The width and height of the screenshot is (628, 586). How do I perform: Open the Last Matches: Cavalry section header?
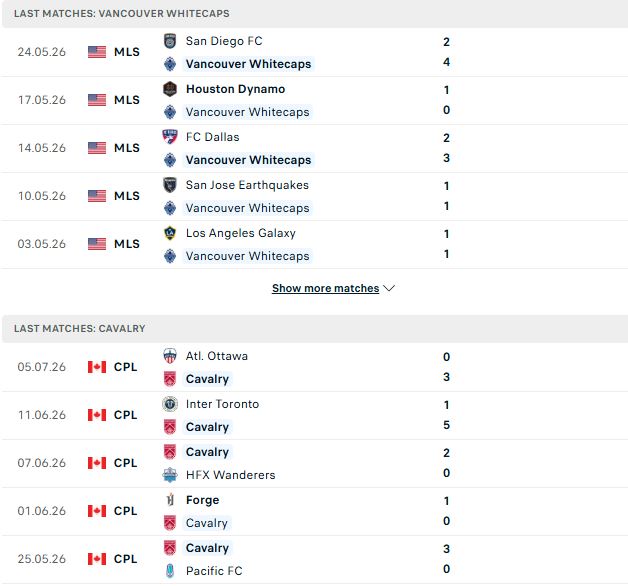[x=314, y=328]
